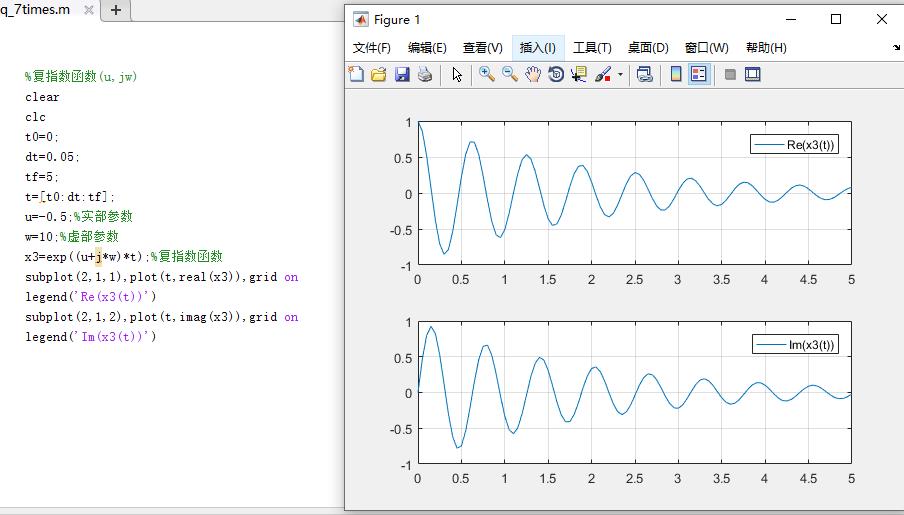Minimize the Figure 1 window
904x515 pixels.
pos(791,19)
